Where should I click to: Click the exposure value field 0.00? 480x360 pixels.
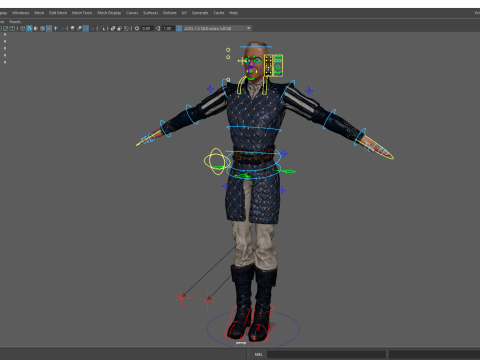(x=146, y=28)
